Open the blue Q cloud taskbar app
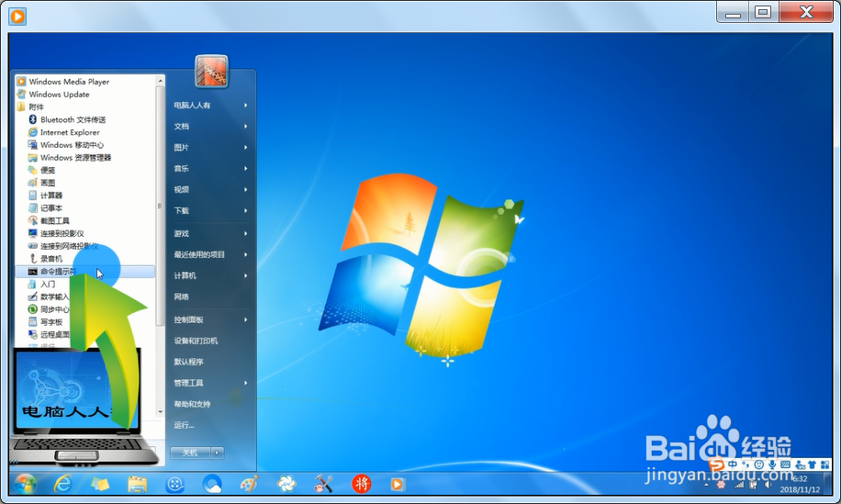Screen dimensions: 841x504 (x=212, y=484)
